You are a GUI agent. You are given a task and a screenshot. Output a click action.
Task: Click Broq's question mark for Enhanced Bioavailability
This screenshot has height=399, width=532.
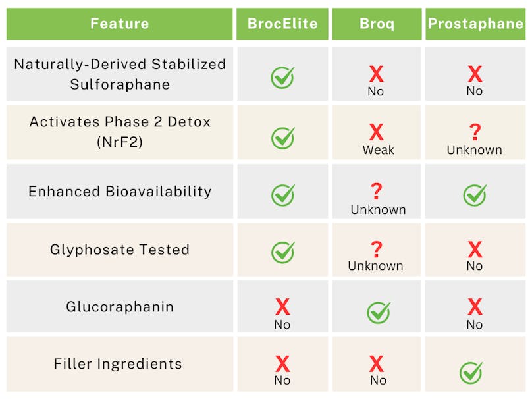point(376,192)
